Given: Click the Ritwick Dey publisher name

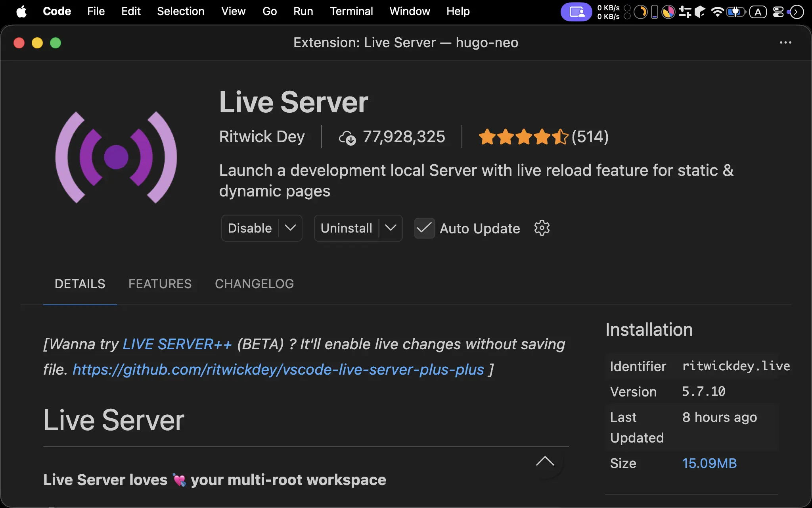Looking at the screenshot, I should coord(262,137).
